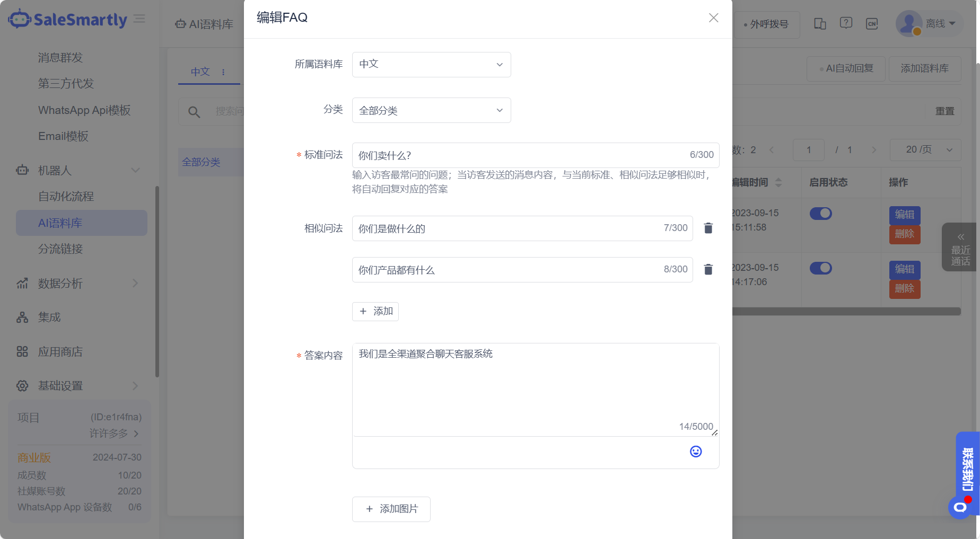
Task: Expand the 分类 category dropdown showing 全部分类
Action: click(431, 110)
